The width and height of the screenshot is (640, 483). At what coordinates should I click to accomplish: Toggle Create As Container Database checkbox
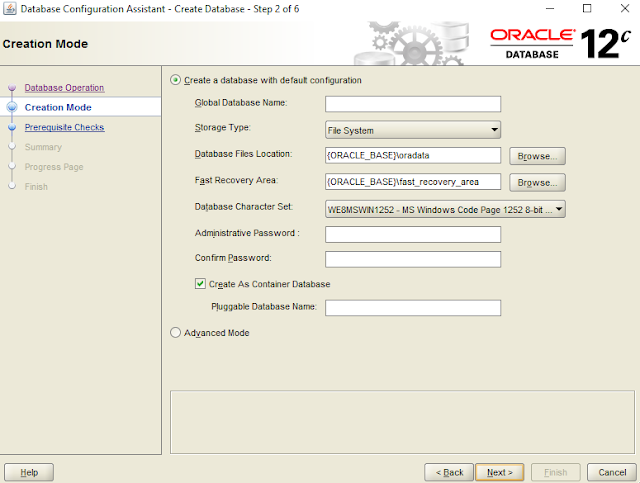200,284
